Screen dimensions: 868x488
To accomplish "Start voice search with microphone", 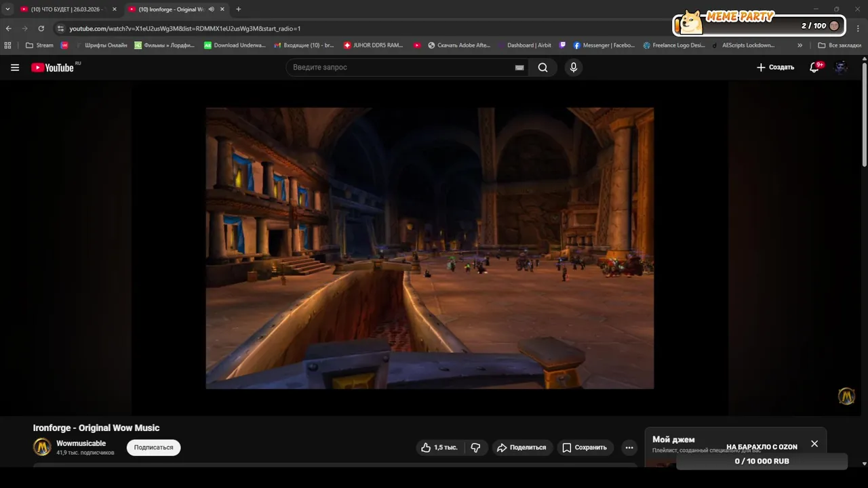I will [574, 68].
